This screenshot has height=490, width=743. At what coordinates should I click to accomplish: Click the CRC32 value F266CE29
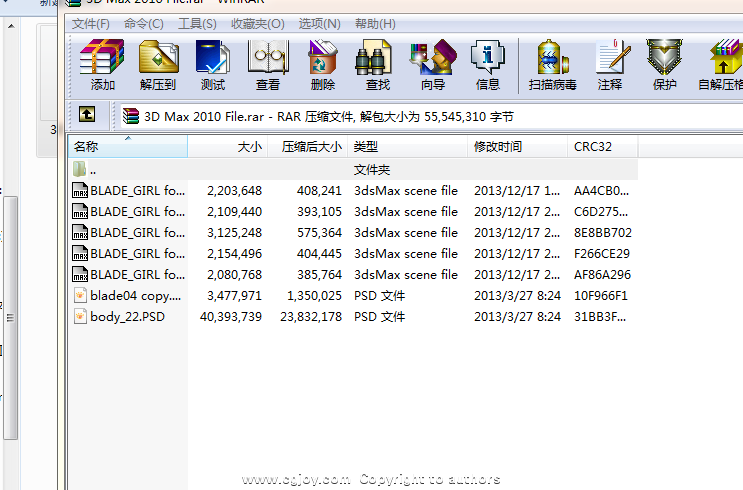(602, 254)
